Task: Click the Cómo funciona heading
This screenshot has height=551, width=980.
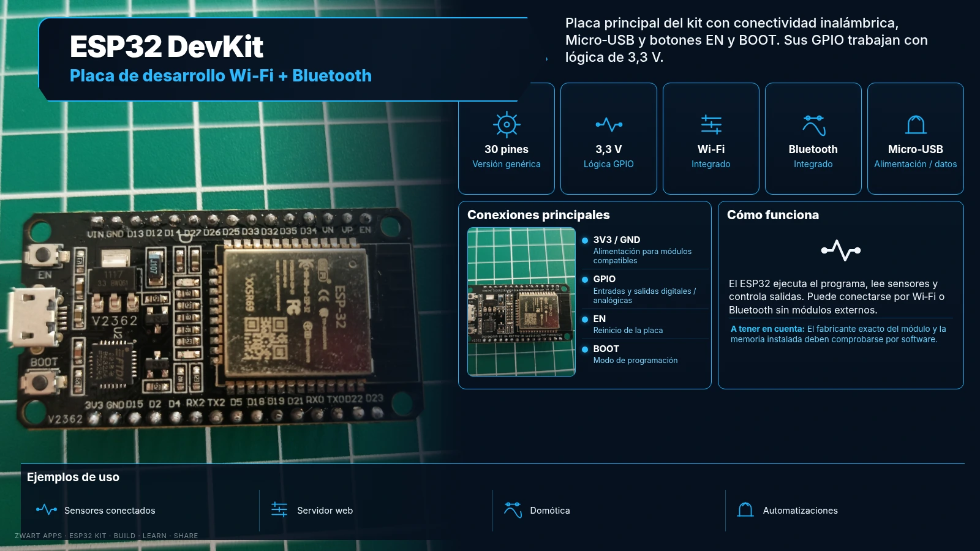Action: [773, 215]
